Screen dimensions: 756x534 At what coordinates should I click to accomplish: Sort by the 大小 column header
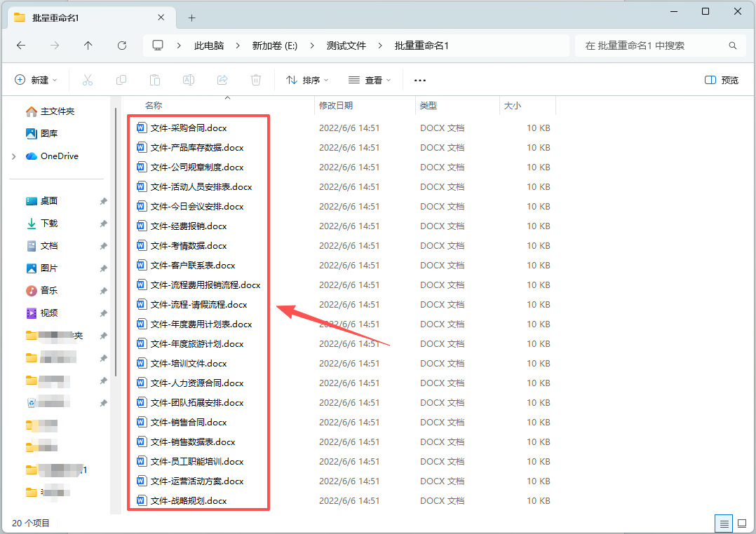pyautogui.click(x=512, y=105)
